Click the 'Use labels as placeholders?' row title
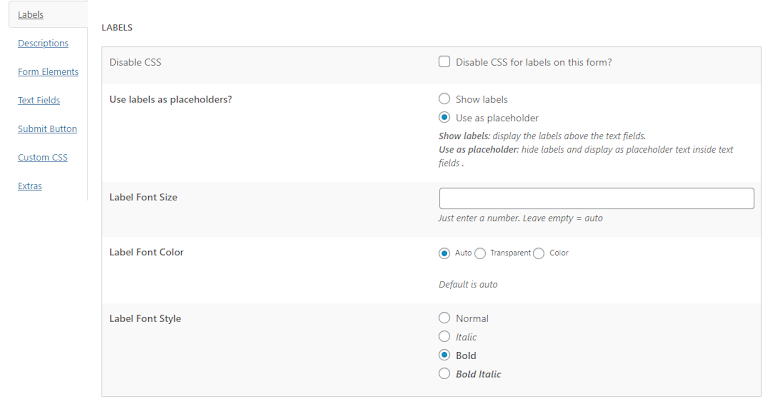The height and width of the screenshot is (404, 768). point(170,99)
